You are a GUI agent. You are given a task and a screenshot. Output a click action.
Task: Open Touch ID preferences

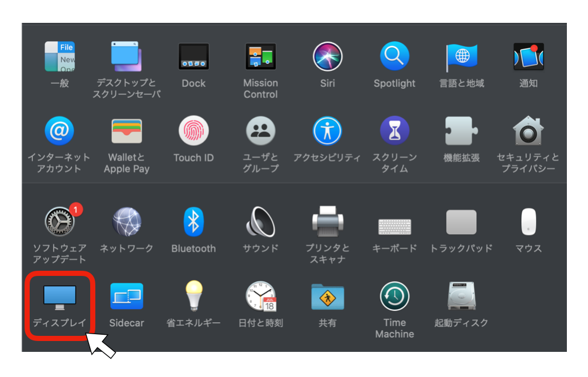(194, 131)
